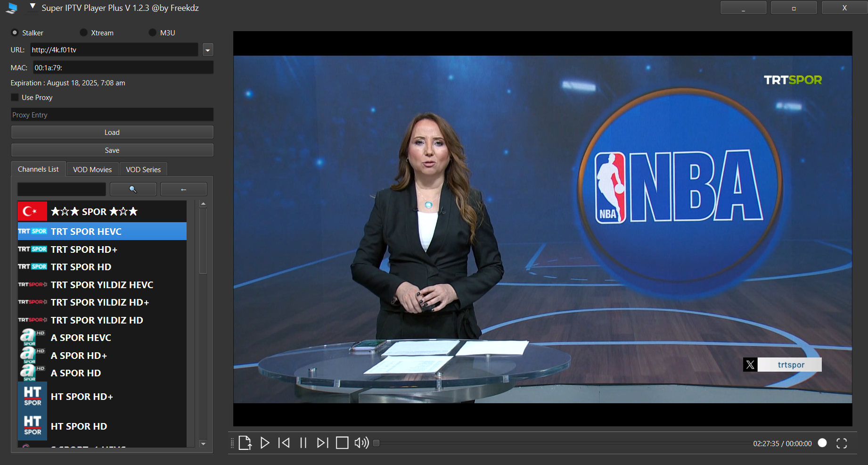
Task: Close the Super IPTV Player window
Action: (844, 8)
